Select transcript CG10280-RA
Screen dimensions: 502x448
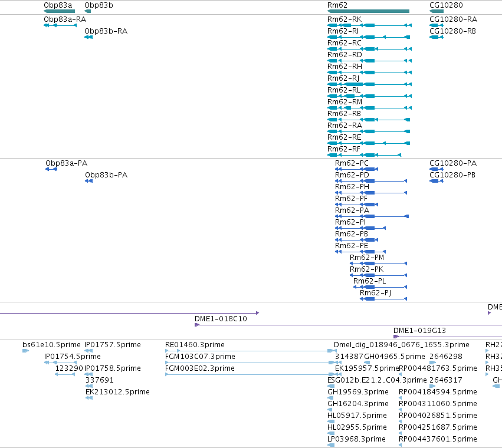pos(437,25)
